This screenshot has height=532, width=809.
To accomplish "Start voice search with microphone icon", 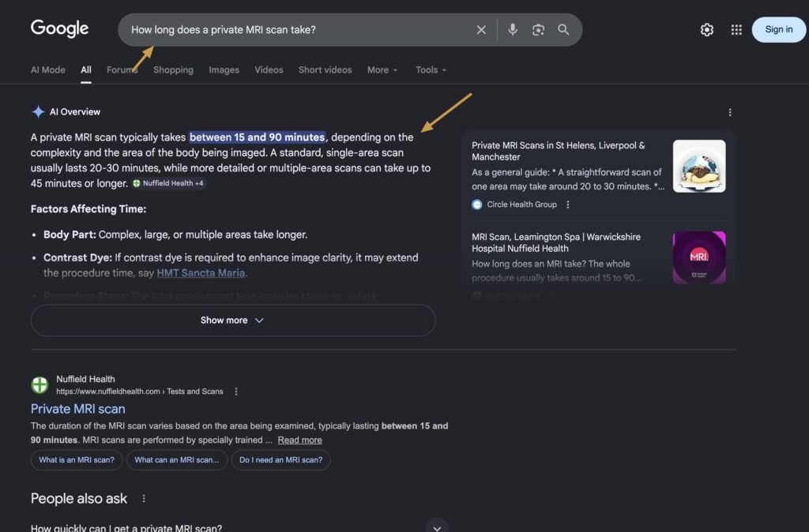I will coord(513,30).
